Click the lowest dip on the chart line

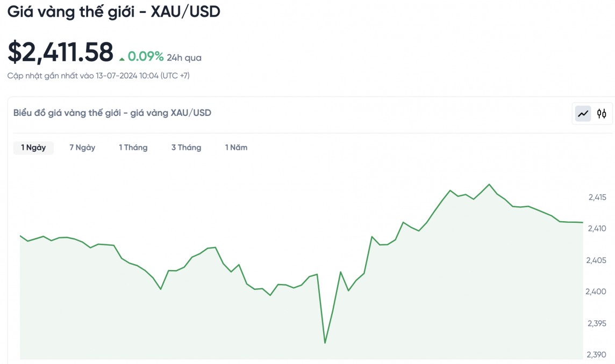tap(325, 343)
